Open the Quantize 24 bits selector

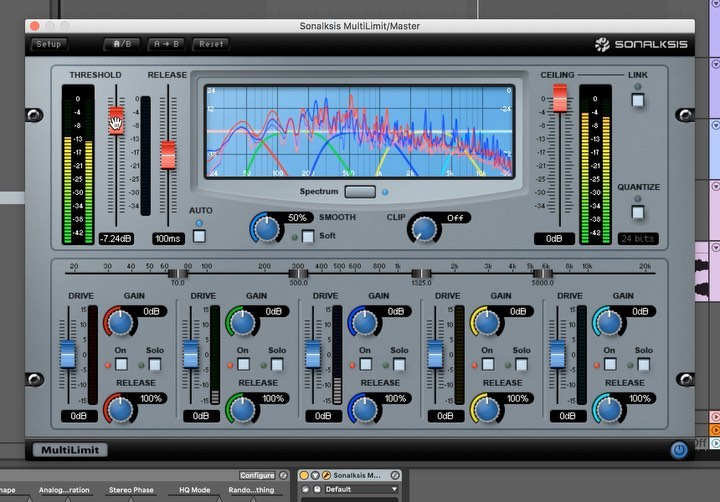638,239
